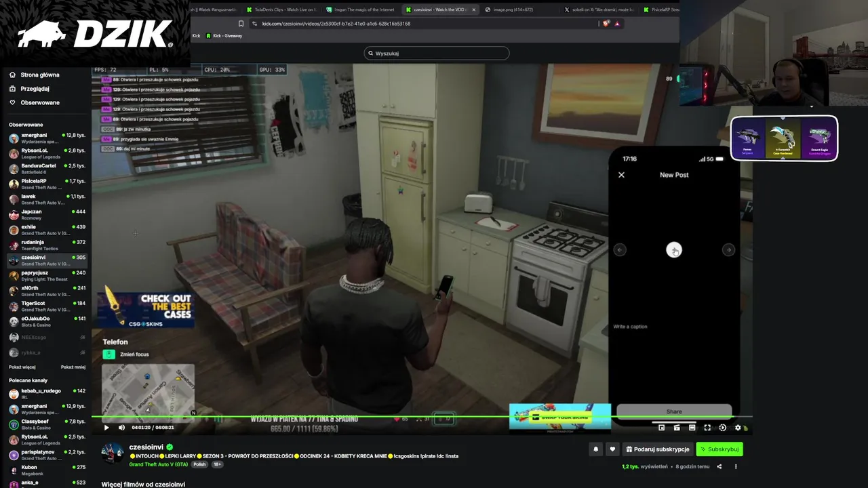Collapse list with Pokaż mniej

pos(73,367)
